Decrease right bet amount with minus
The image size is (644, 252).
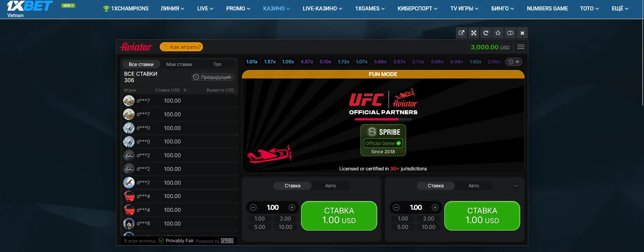pos(396,207)
